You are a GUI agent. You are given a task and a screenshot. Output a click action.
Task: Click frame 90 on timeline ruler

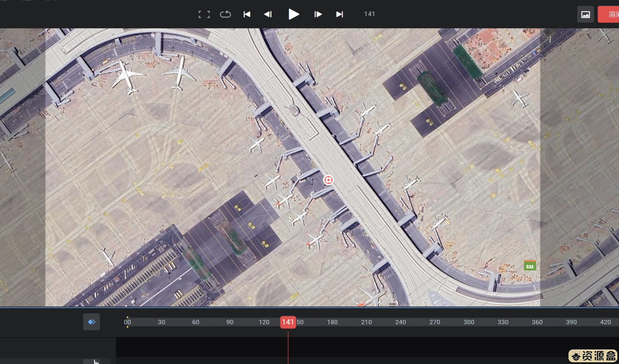230,322
